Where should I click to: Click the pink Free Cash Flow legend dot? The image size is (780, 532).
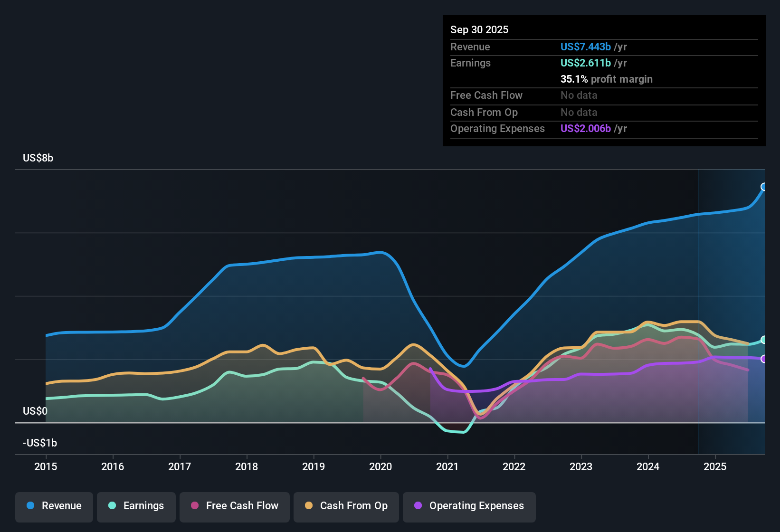[194, 506]
